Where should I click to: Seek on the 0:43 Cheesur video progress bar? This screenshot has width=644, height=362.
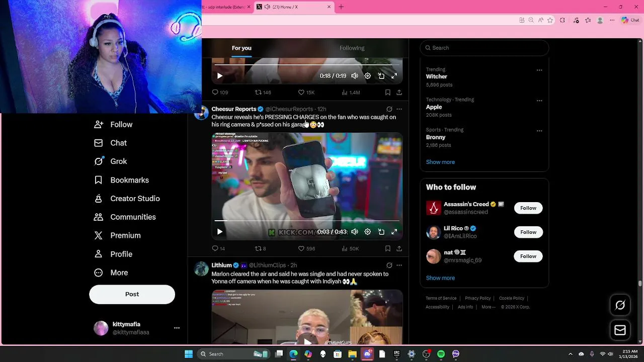(x=307, y=220)
